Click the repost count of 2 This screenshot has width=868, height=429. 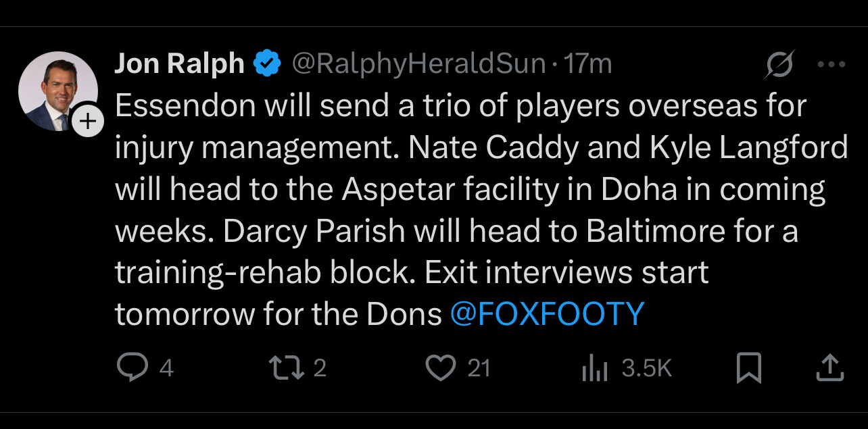(x=320, y=368)
